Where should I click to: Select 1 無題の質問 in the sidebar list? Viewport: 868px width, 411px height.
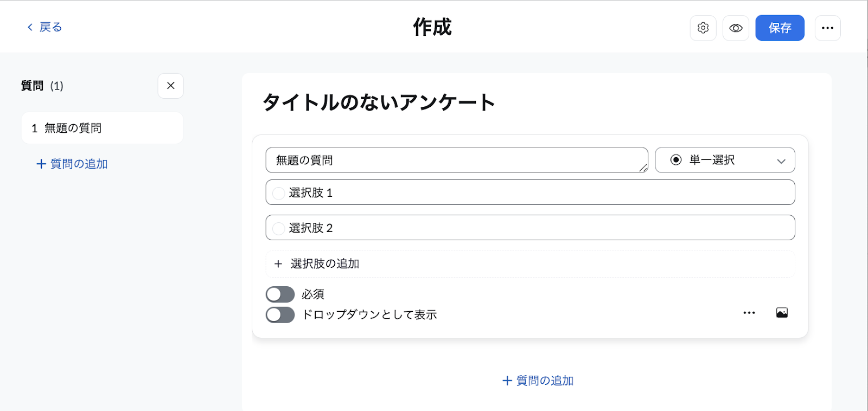102,128
